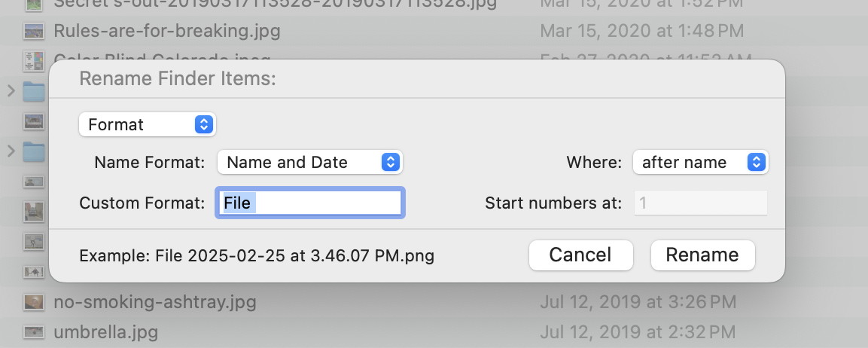This screenshot has width=868, height=348.
Task: Expand the lower folder in Finder list
Action: tap(11, 150)
